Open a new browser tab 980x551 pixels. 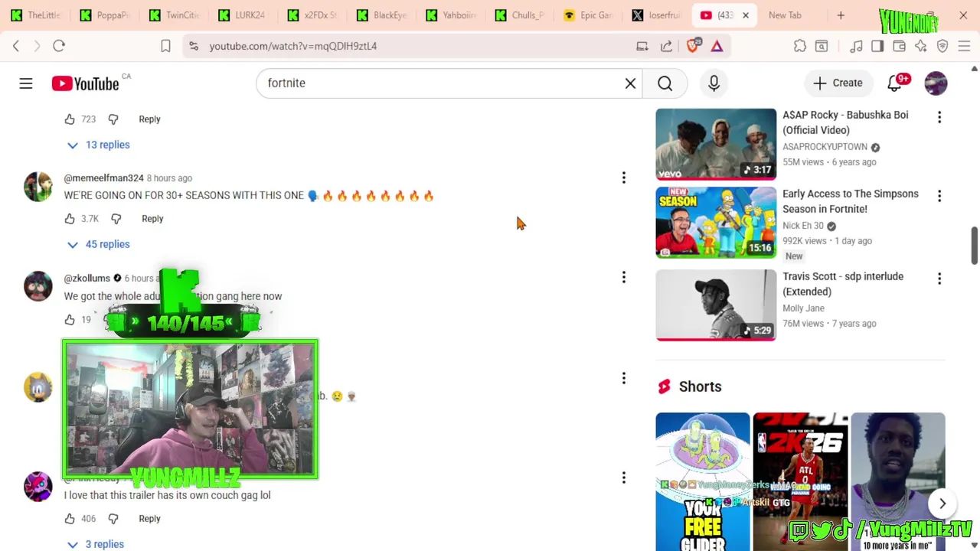(x=841, y=15)
